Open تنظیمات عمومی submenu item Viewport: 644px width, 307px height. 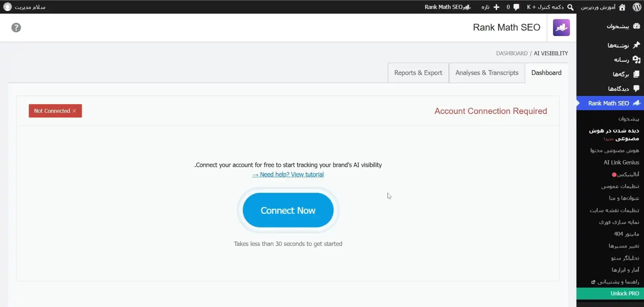pos(620,186)
